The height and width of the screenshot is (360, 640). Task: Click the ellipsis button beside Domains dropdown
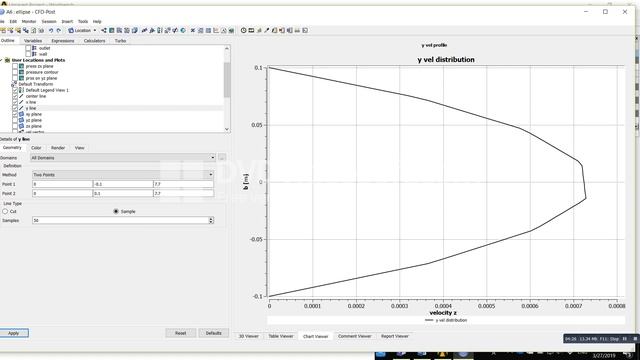(x=222, y=158)
